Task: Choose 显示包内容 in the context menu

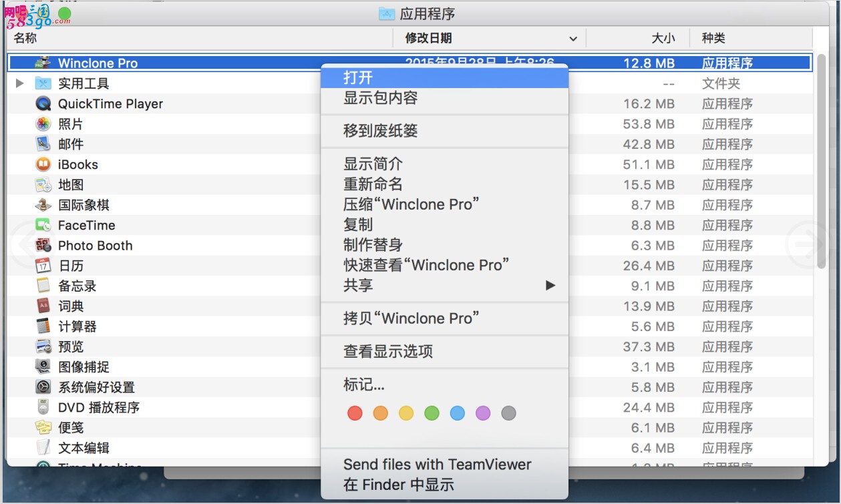Action: tap(444, 97)
